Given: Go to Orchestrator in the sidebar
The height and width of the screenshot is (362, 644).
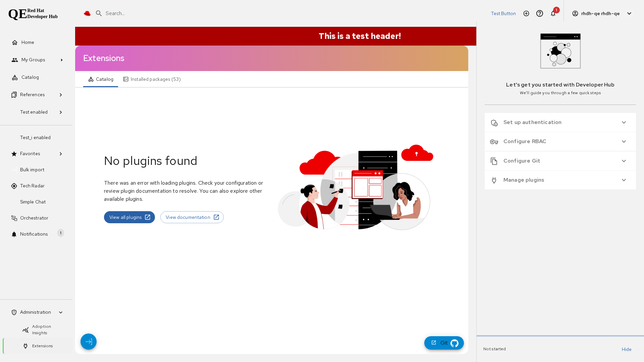Looking at the screenshot, I should click(x=34, y=218).
